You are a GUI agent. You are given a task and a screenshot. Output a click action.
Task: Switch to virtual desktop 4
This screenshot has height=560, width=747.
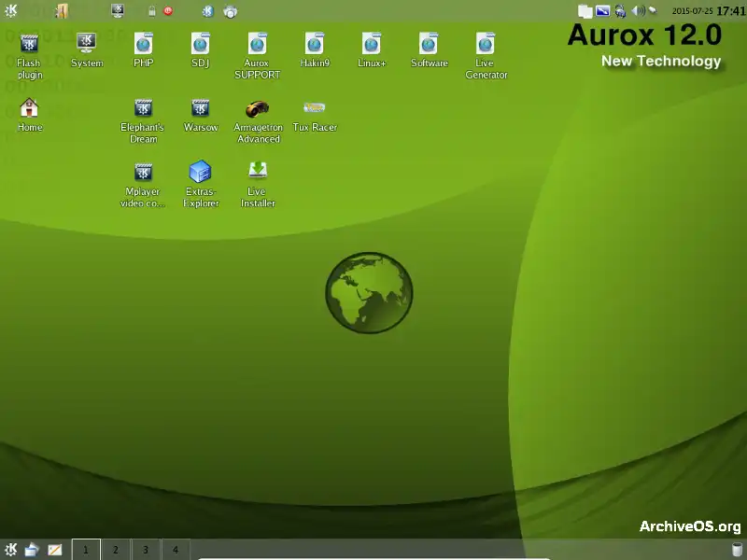coord(176,550)
